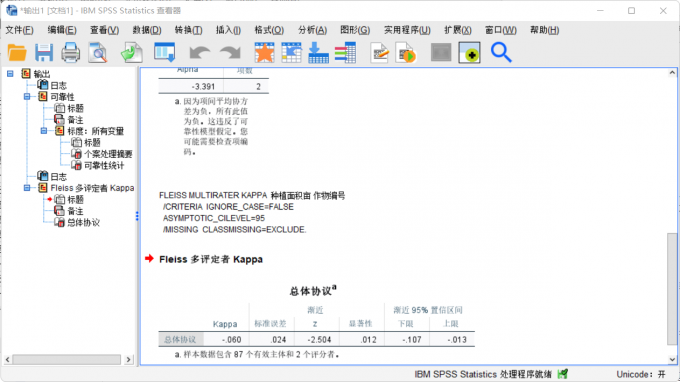Select 标题 under Fleiss 多评定者 Kappa
This screenshot has width=680, height=382.
[x=75, y=199]
